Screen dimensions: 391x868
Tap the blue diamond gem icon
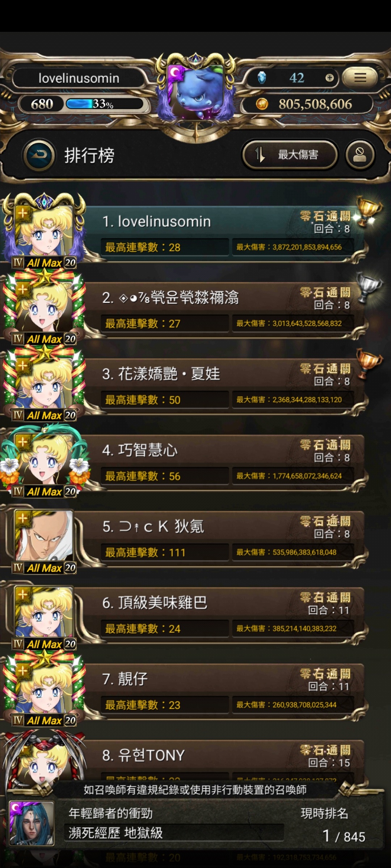(261, 77)
